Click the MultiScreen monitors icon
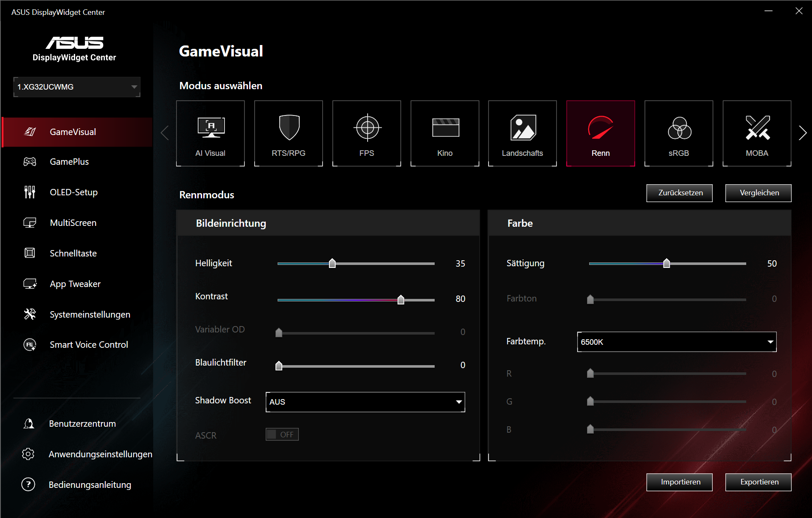The image size is (812, 518). [30, 222]
